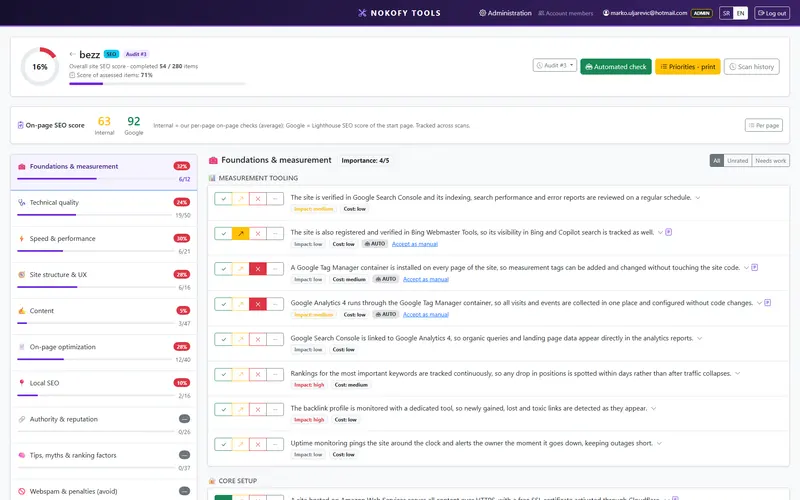Switch language to EN

[740, 13]
